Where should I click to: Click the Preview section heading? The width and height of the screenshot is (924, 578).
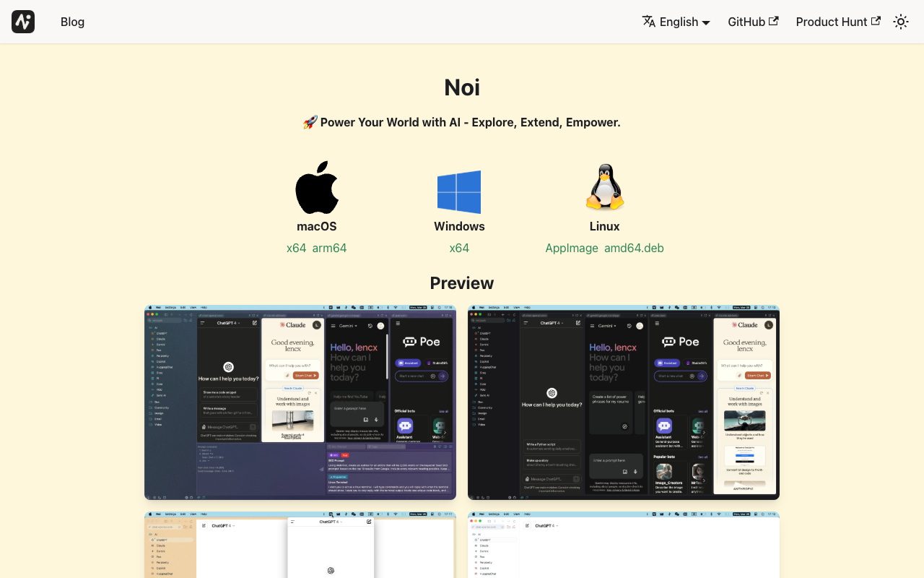462,282
